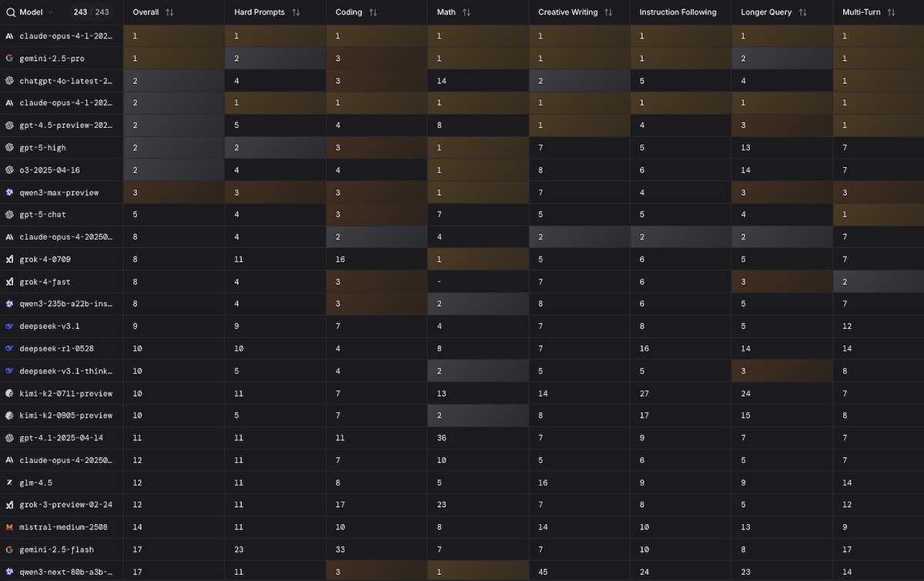Viewport: 924px width, 581px height.
Task: Select the gpt-5-chat model name
Action: click(45, 214)
